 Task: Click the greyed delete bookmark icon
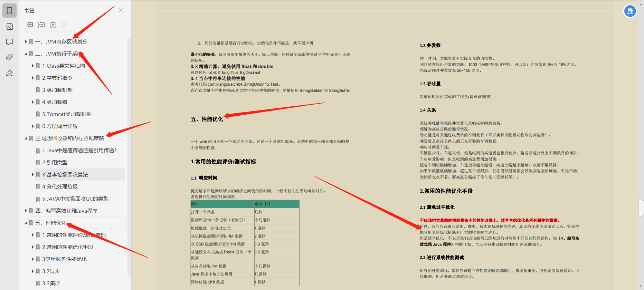pyautogui.click(x=65, y=25)
